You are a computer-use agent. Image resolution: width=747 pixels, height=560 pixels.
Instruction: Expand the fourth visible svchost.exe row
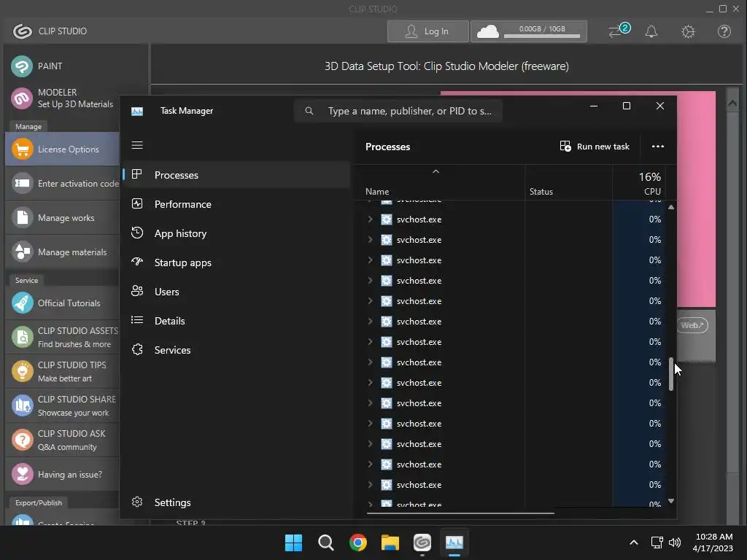click(x=370, y=281)
